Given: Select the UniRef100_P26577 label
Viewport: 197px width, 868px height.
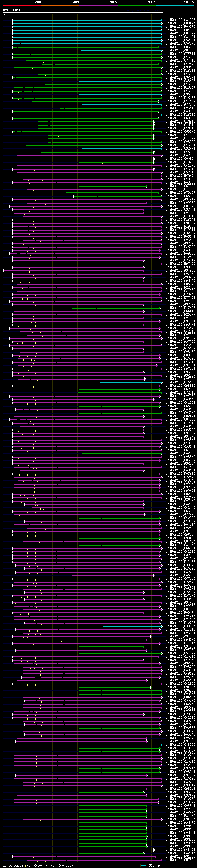Looking at the screenshot, I should point(180,314).
